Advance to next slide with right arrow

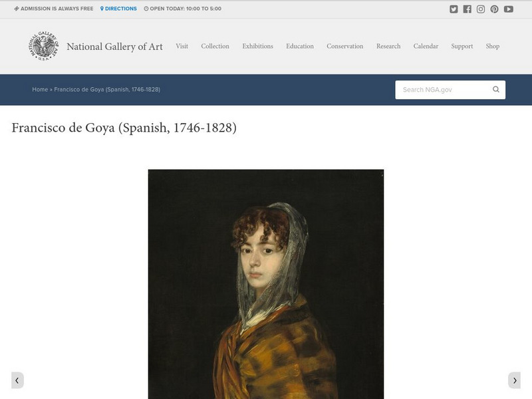click(x=514, y=380)
